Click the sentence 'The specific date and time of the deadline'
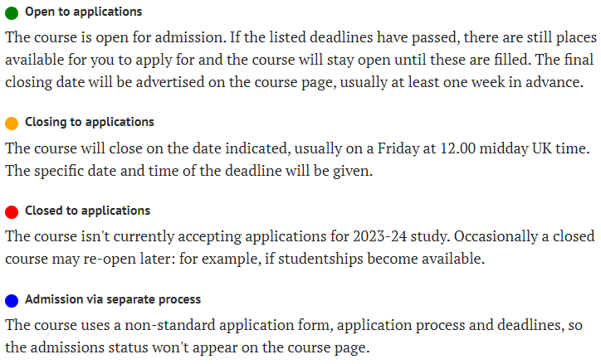601x364 pixels. tap(188, 171)
